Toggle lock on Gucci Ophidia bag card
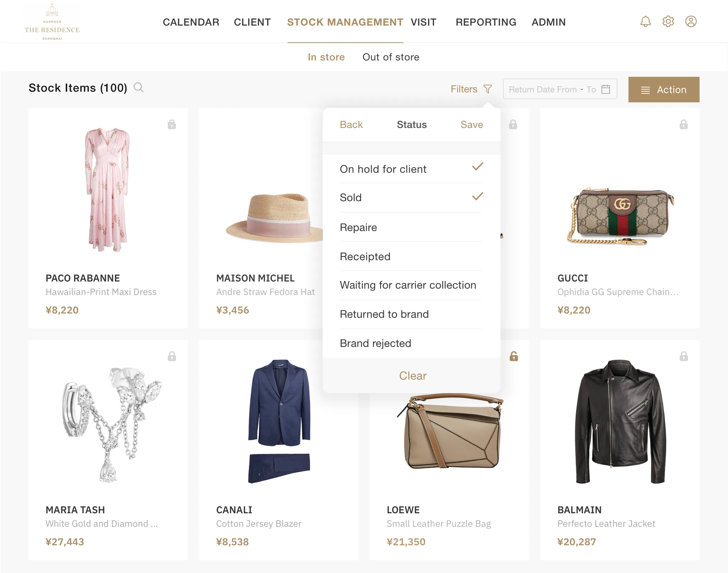This screenshot has height=573, width=728. (684, 124)
